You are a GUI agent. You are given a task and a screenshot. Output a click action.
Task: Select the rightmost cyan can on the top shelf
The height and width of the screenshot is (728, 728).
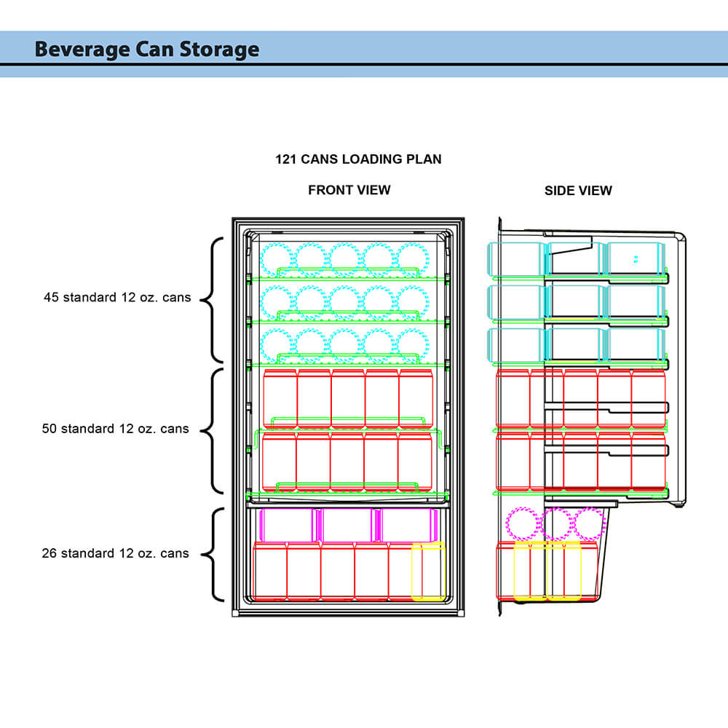coord(414,258)
